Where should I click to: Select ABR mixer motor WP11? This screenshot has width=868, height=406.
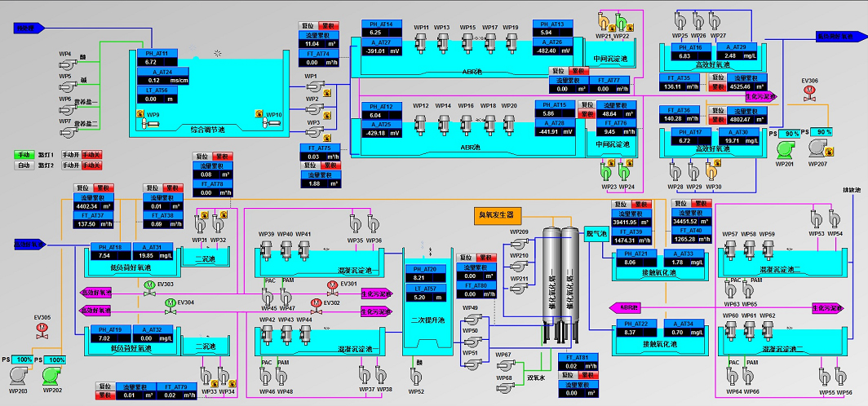click(x=423, y=42)
